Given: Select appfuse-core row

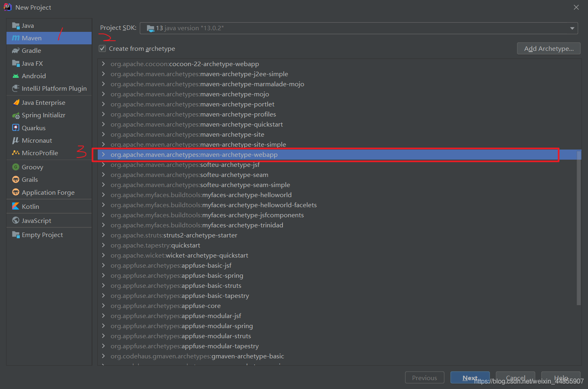Looking at the screenshot, I should click(339, 306).
